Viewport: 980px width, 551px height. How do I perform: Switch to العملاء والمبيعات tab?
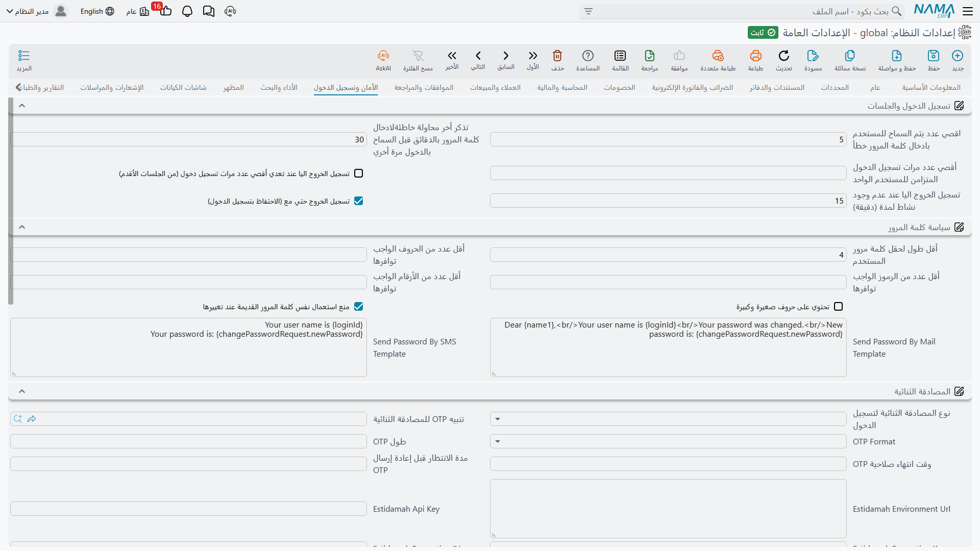point(496,87)
